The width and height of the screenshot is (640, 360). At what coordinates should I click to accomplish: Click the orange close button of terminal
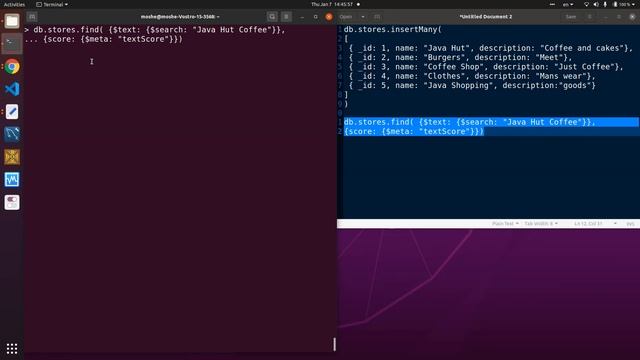[329, 17]
